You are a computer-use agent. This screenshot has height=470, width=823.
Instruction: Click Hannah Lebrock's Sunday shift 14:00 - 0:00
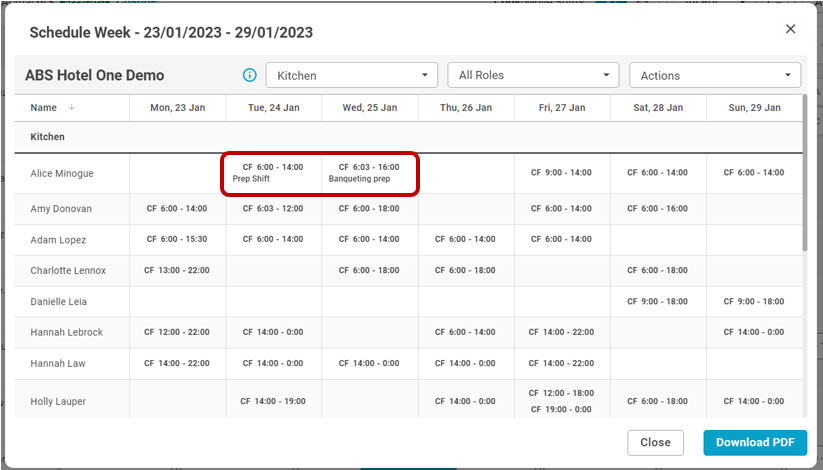(754, 332)
